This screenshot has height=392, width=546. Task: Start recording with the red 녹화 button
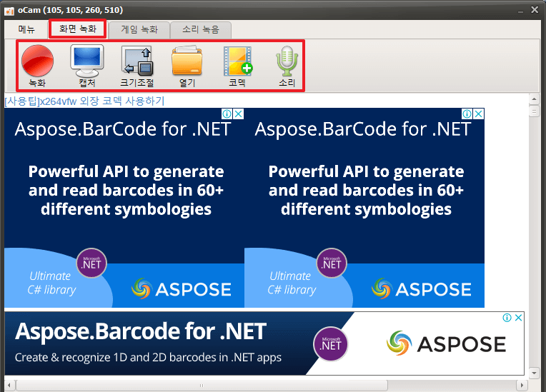click(x=37, y=66)
